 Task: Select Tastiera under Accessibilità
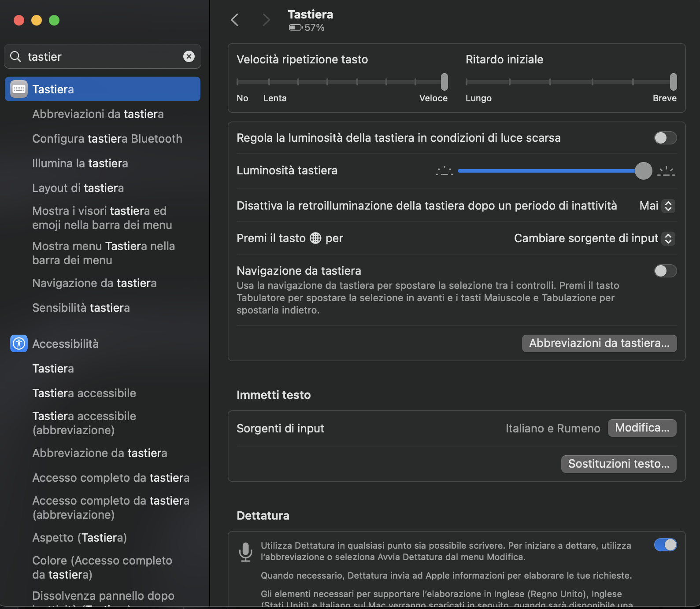53,369
